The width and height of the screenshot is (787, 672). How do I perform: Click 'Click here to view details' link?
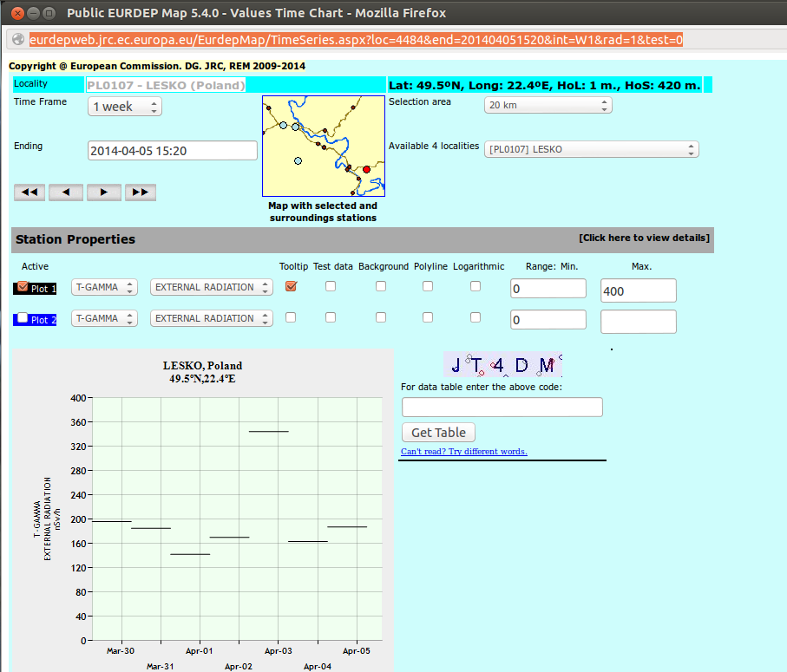pyautogui.click(x=644, y=238)
